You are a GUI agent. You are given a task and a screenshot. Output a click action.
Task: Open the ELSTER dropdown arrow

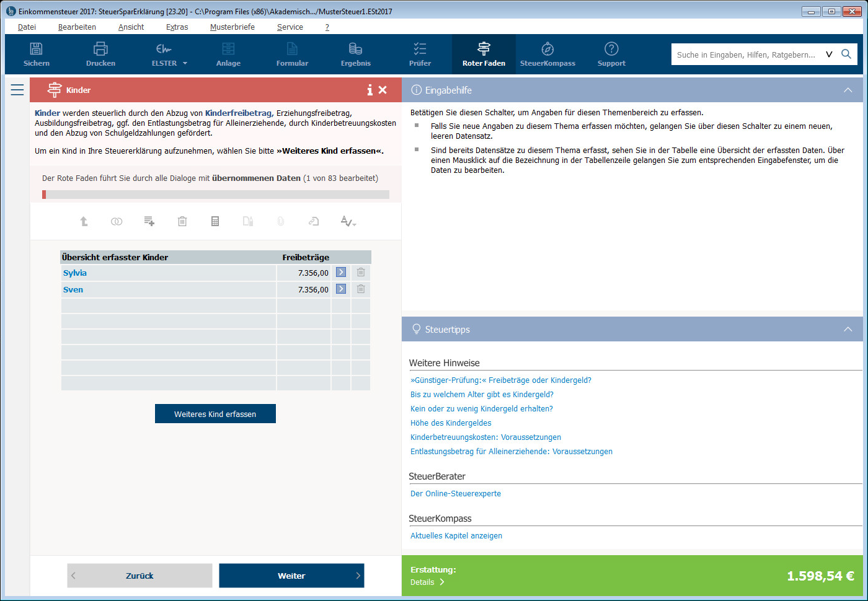pyautogui.click(x=185, y=63)
